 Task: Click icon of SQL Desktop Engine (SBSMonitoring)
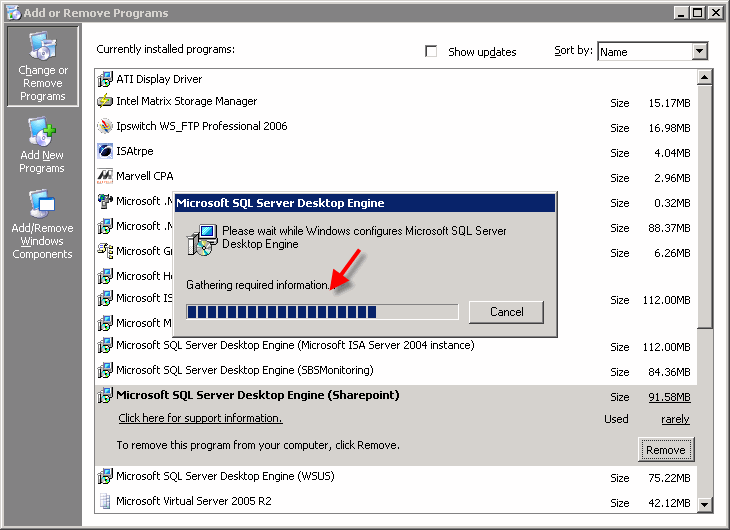tap(105, 370)
